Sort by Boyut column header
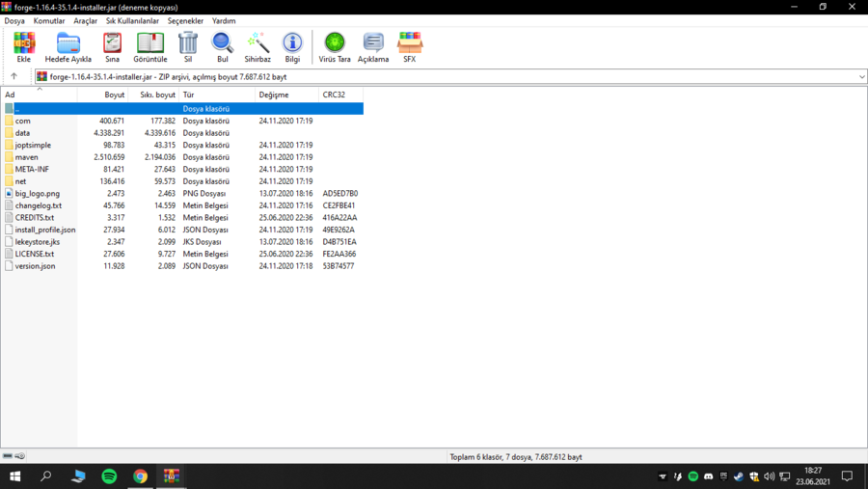This screenshot has height=489, width=868. [x=103, y=95]
